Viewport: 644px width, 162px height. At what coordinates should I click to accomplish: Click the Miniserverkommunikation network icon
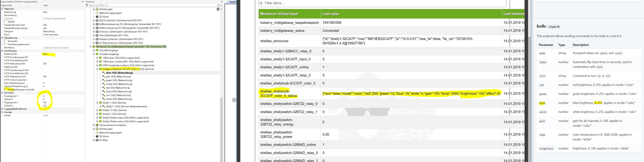97,125
